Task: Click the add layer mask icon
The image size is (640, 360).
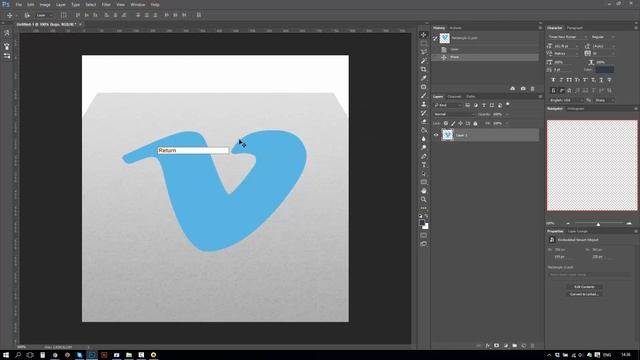Action: point(496,346)
